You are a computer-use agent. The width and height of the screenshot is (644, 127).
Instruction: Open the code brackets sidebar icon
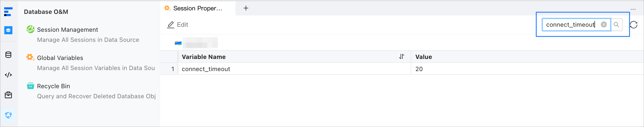tap(8, 75)
